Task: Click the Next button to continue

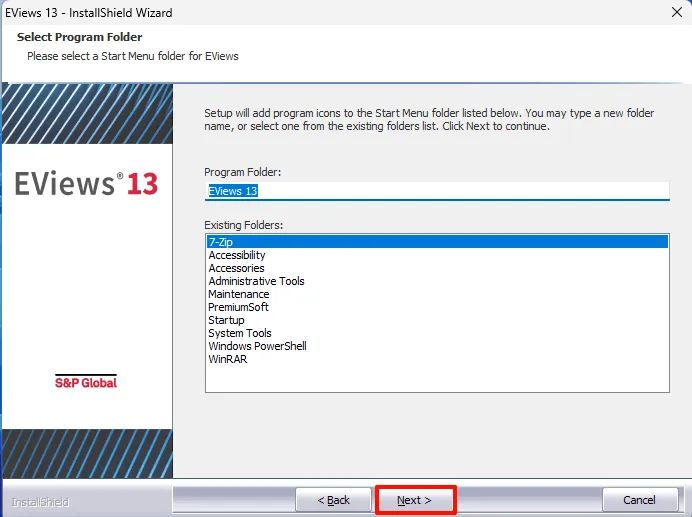Action: point(415,500)
